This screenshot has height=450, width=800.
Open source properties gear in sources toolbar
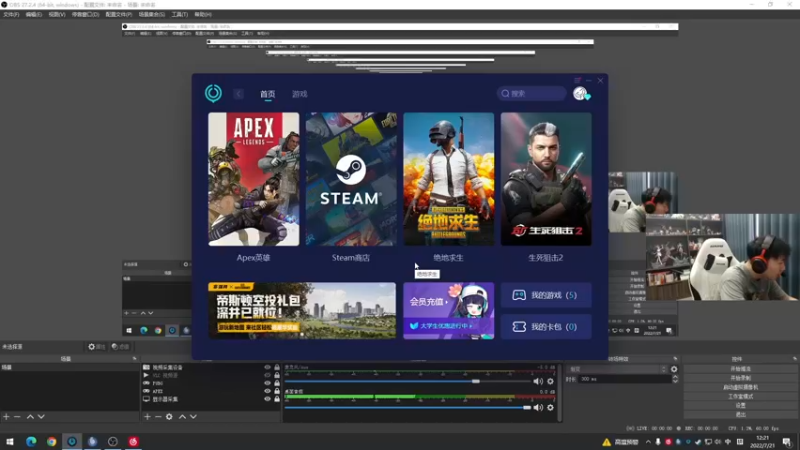point(169,417)
